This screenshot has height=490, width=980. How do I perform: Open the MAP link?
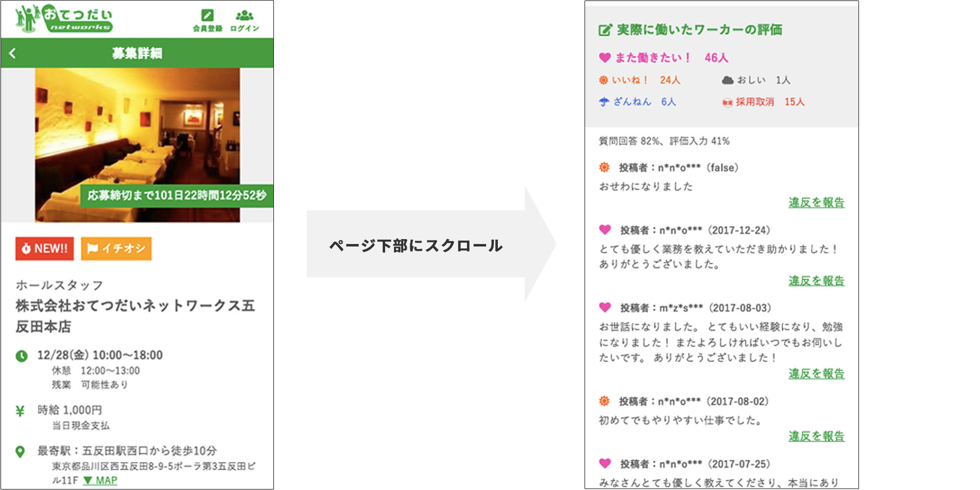(x=100, y=481)
